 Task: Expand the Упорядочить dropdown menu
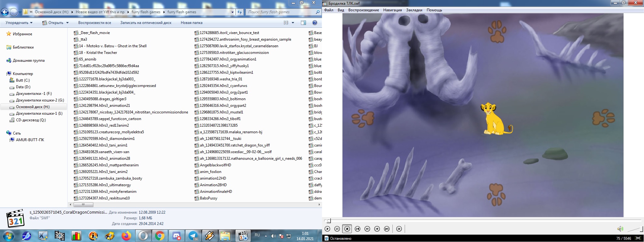[x=19, y=23]
